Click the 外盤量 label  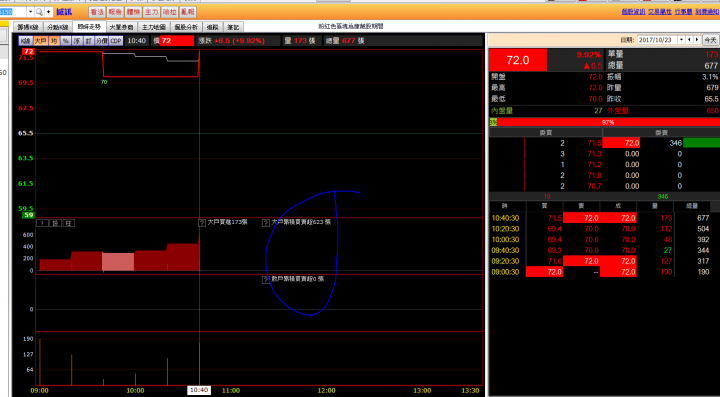pos(618,111)
